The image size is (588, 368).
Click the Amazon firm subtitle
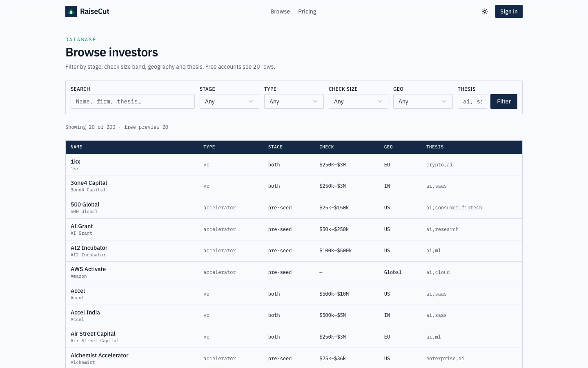[79, 276]
